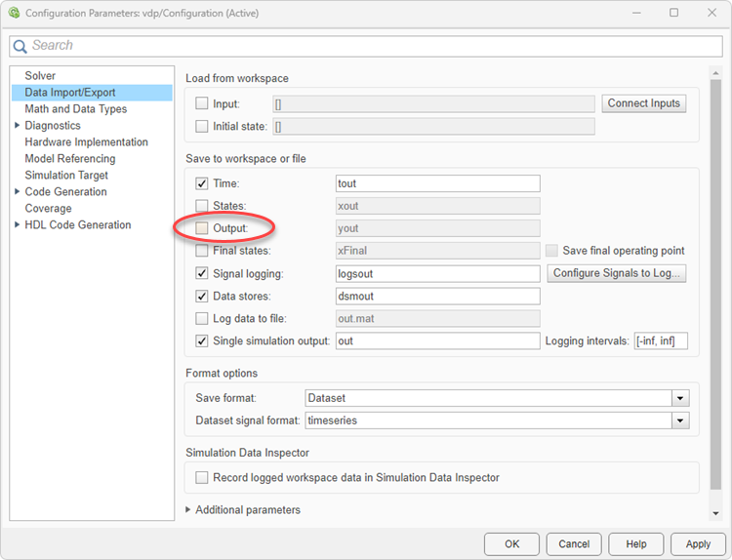Click the Time variable field tout

tap(438, 183)
